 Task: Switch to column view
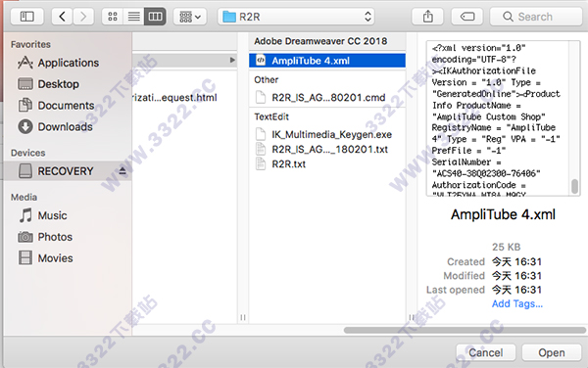155,17
